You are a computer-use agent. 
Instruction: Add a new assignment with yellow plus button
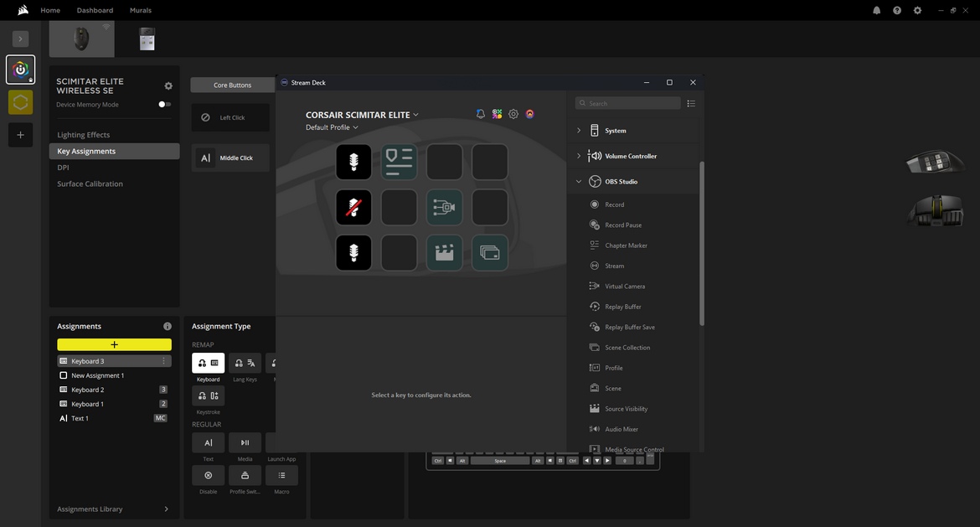coord(115,344)
